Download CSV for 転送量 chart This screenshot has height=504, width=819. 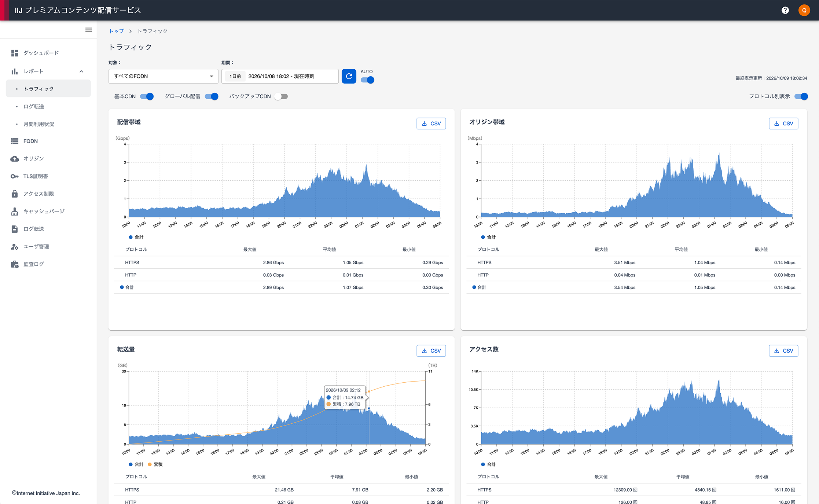pos(431,351)
